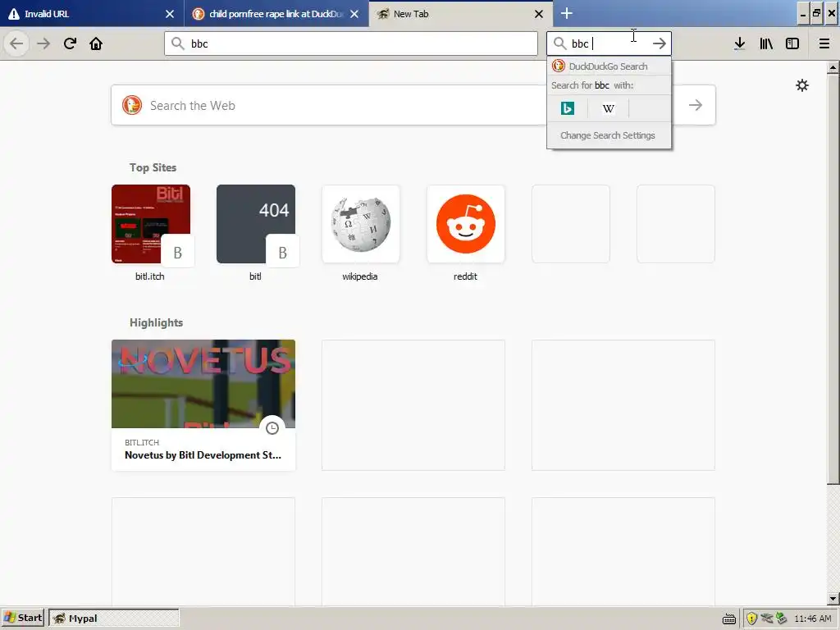Open a new tab with the plus button
This screenshot has height=630, width=840.
[566, 13]
